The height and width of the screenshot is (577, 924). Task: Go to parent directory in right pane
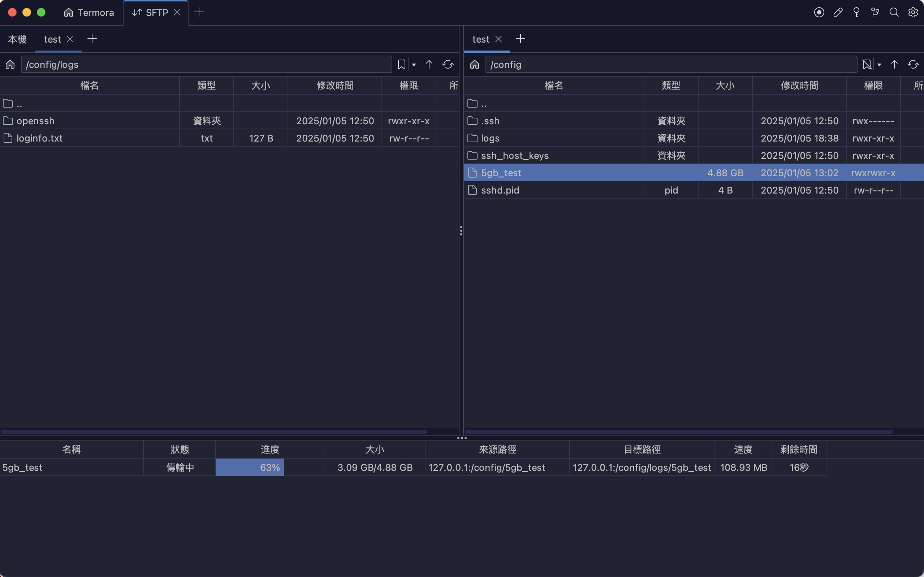(x=894, y=65)
